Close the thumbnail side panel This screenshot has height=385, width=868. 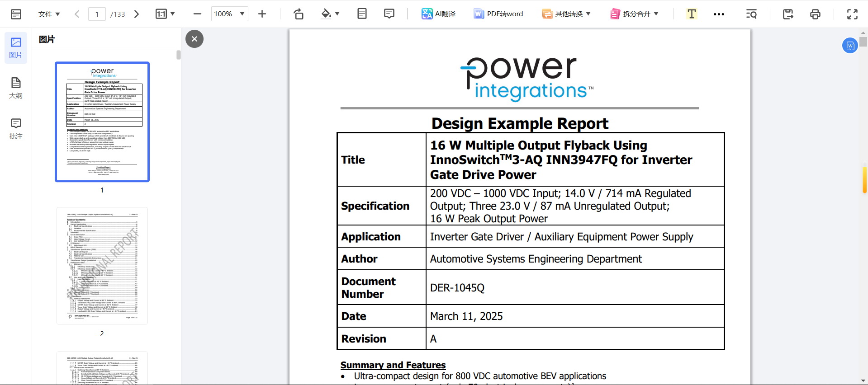click(x=194, y=39)
